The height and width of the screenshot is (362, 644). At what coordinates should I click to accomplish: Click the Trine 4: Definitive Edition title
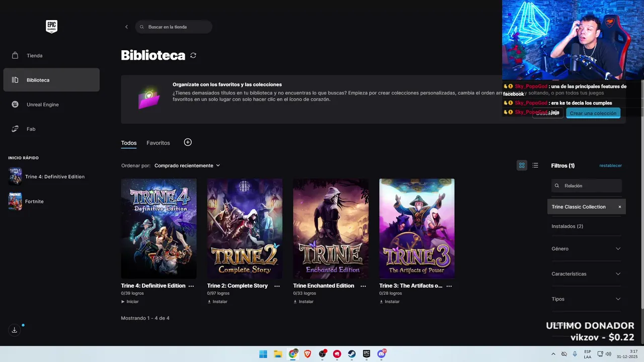pos(153,286)
